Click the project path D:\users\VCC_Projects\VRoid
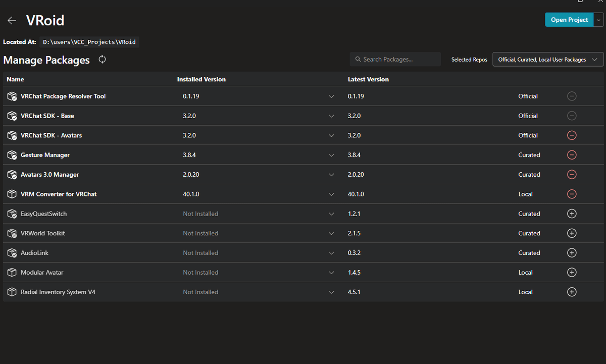 coord(89,42)
